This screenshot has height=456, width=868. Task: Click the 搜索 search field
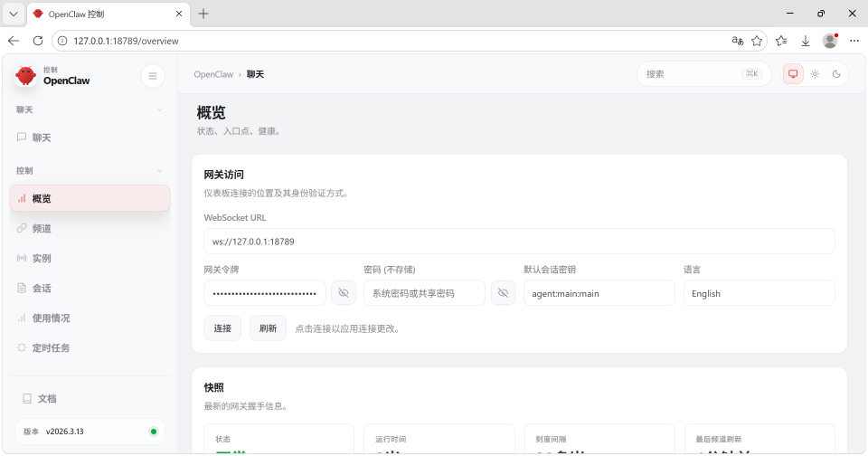[x=703, y=73]
